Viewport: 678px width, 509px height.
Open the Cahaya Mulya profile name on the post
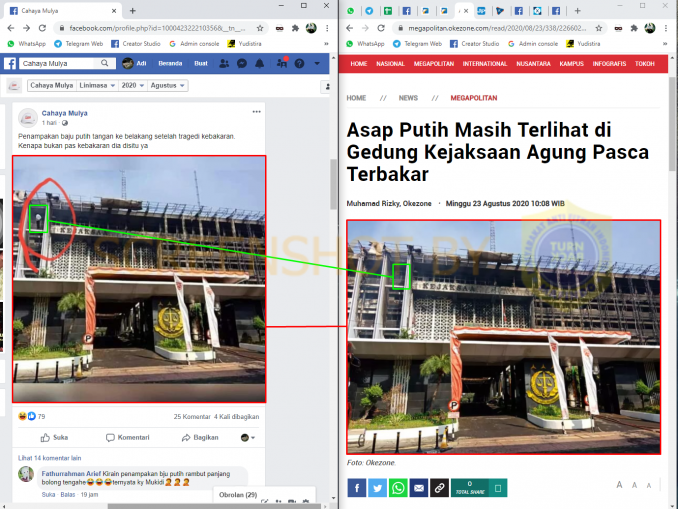point(64,113)
